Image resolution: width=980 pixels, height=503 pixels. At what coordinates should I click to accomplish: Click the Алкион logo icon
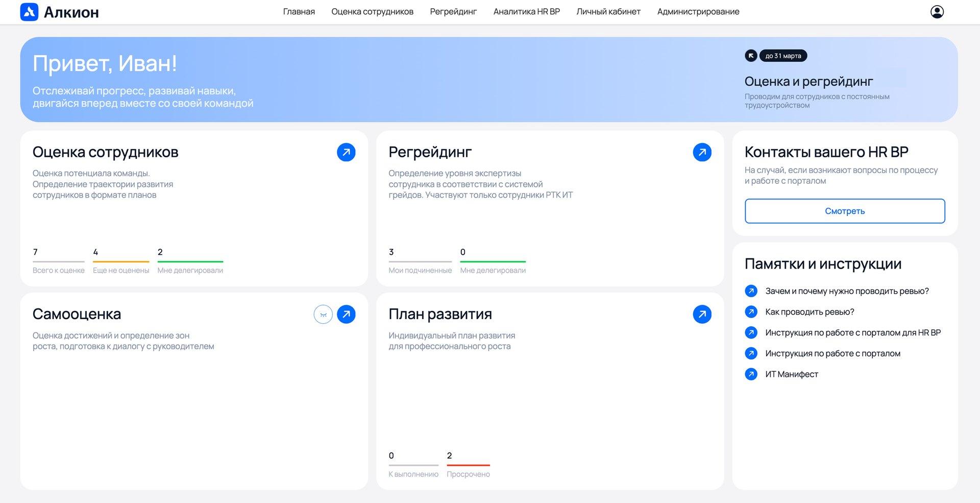click(x=29, y=12)
